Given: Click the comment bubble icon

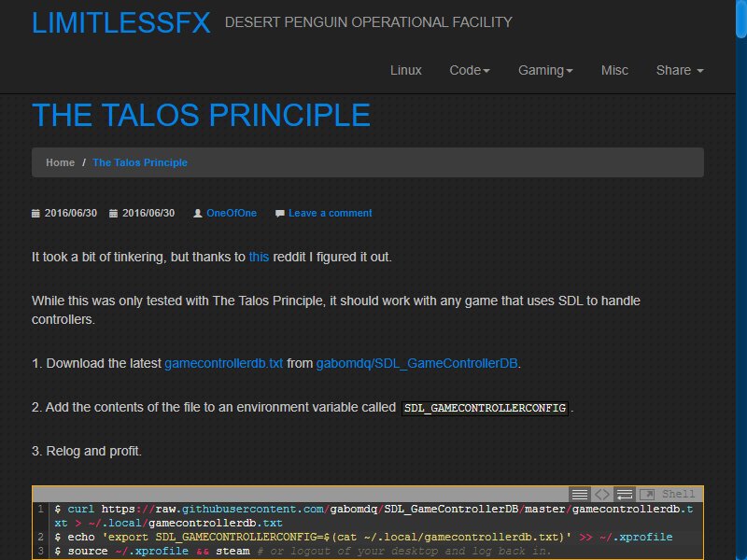Looking at the screenshot, I should click(x=280, y=214).
